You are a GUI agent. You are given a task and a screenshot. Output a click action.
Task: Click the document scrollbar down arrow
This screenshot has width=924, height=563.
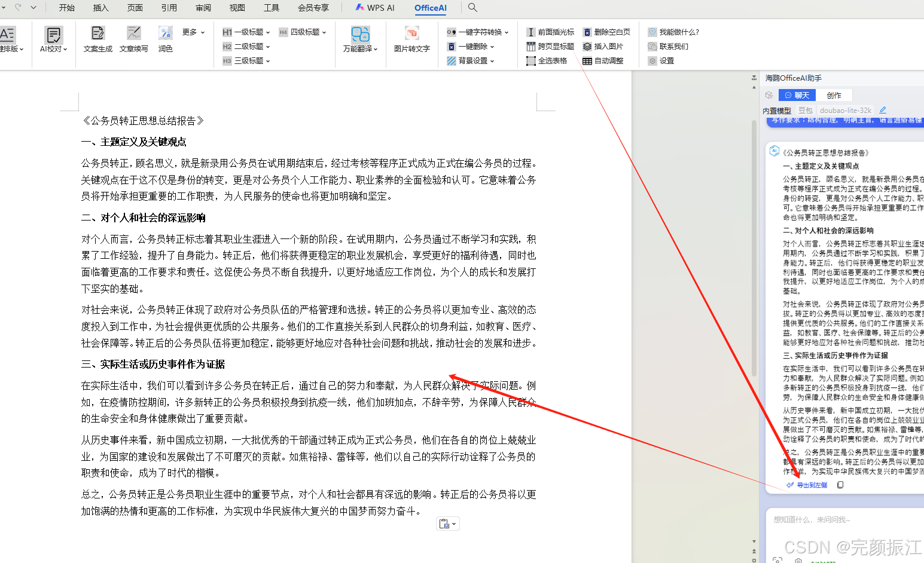tap(754, 541)
